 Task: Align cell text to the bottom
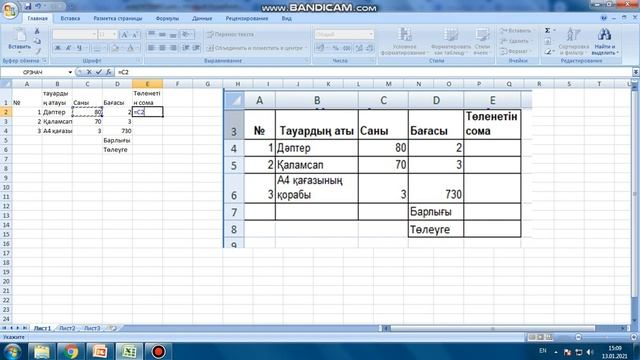pyautogui.click(x=173, y=35)
